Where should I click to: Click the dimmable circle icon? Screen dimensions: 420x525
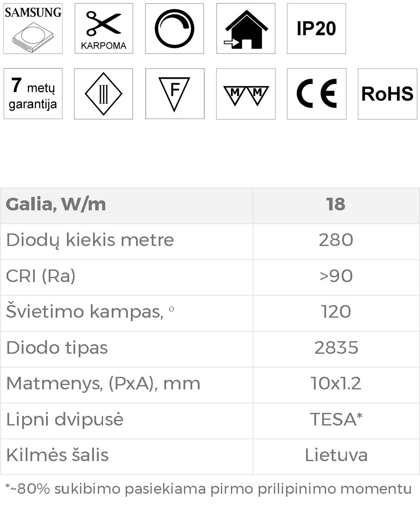[174, 29]
